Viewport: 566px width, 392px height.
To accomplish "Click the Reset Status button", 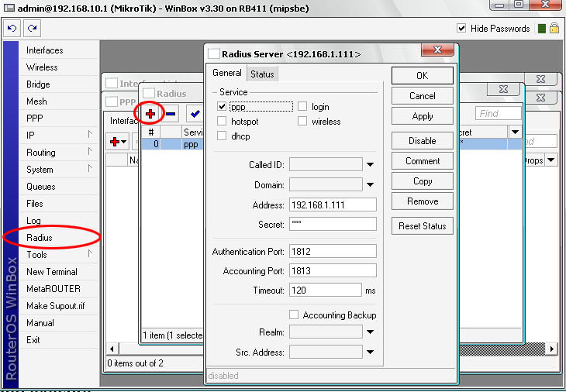I will click(x=423, y=225).
